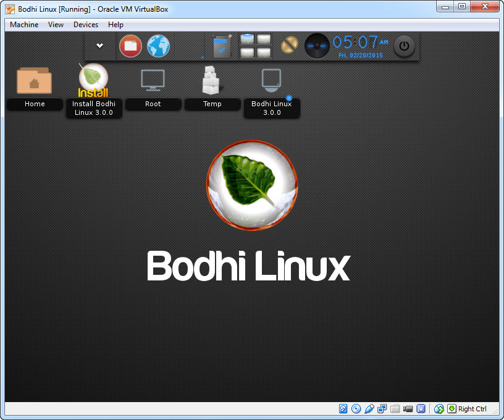
Task: Switch to the top-right virtual desktop in pager
Action: point(264,39)
